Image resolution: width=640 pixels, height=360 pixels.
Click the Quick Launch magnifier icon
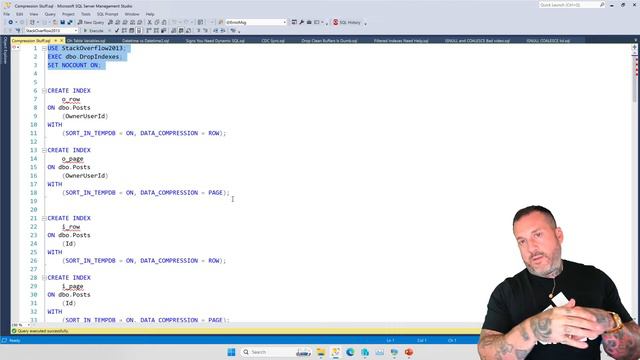tap(602, 5)
